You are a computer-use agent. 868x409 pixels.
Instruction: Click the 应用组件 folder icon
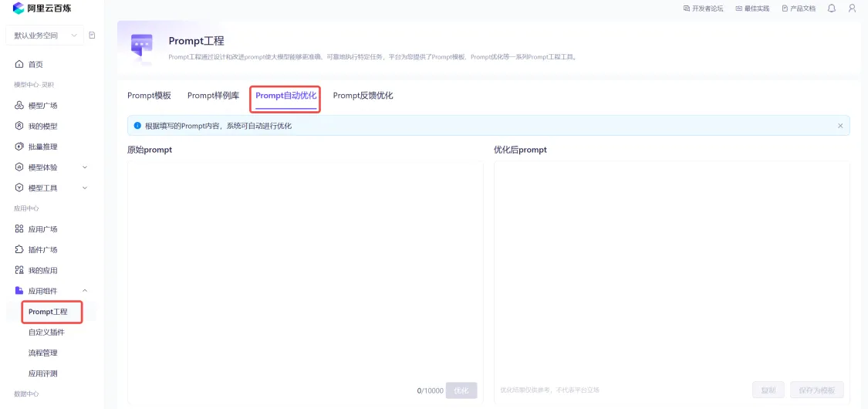coord(19,291)
